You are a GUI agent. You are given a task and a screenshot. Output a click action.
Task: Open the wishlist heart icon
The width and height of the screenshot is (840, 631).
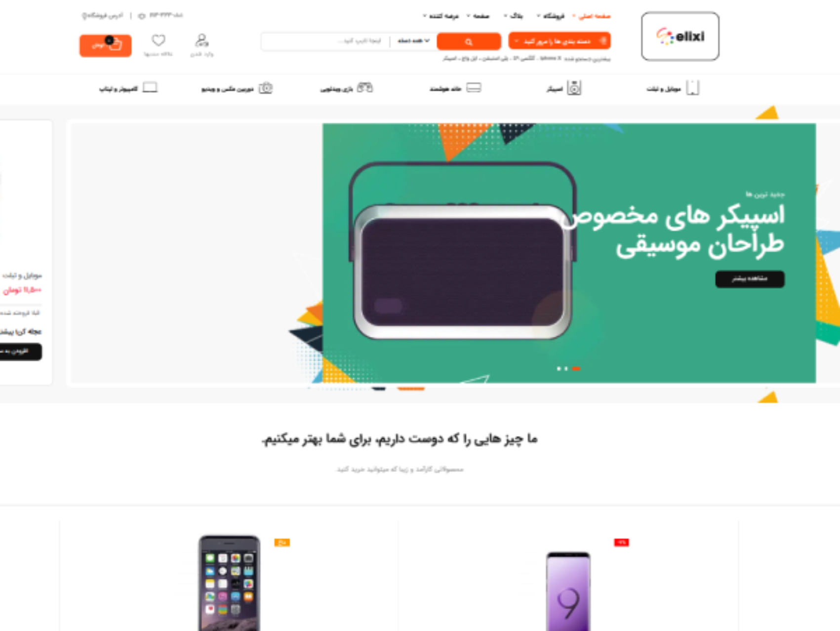159,39
